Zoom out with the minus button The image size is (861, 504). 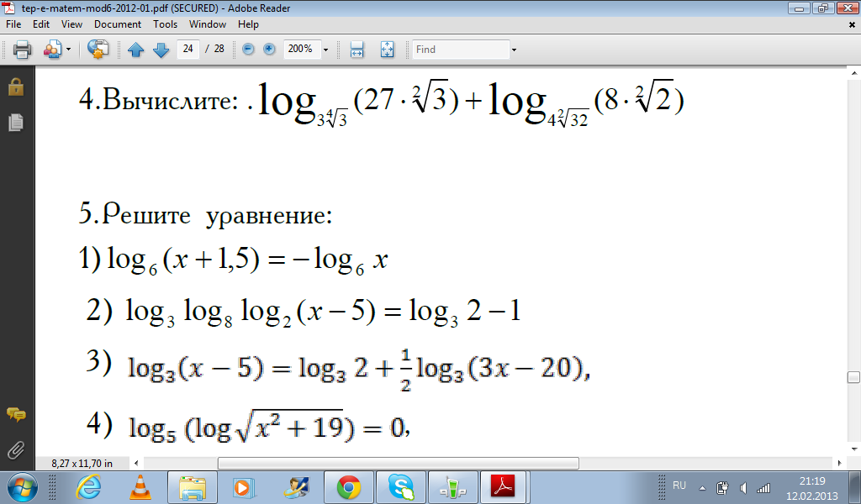(248, 50)
